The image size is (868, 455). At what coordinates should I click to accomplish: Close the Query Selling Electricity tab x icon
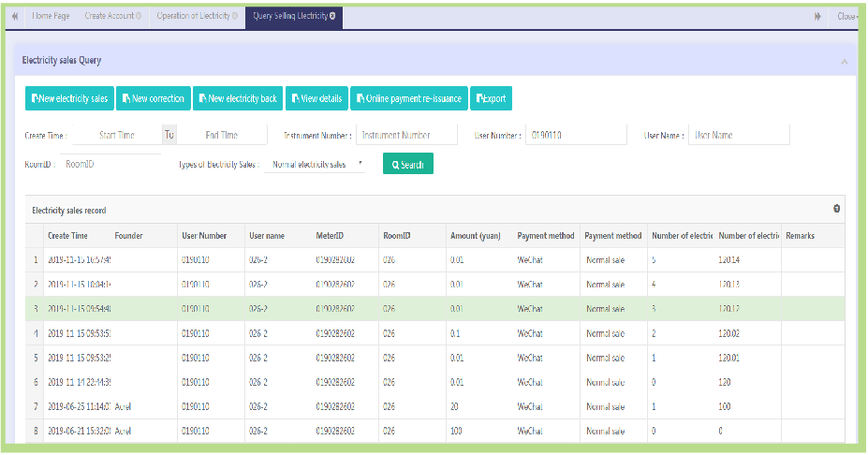tap(332, 16)
